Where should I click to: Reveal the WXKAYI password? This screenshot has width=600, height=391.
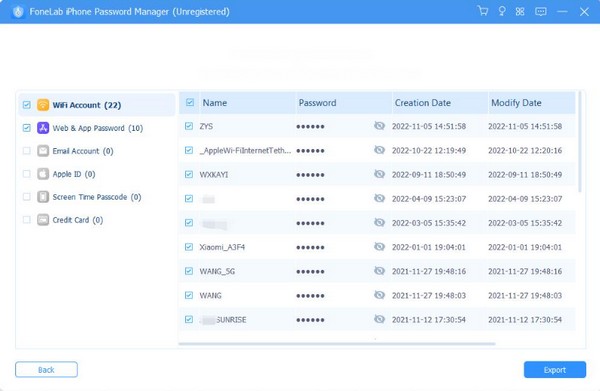click(x=379, y=174)
